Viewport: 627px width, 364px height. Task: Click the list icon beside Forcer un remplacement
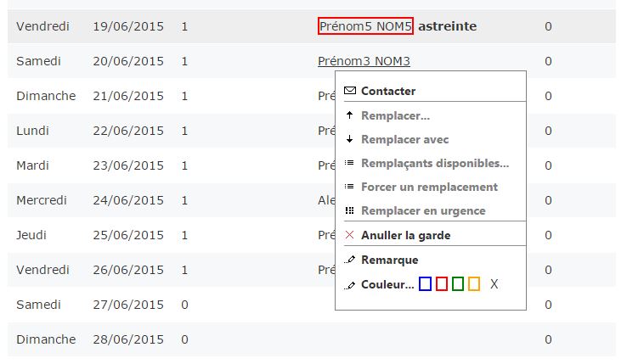pyautogui.click(x=349, y=186)
